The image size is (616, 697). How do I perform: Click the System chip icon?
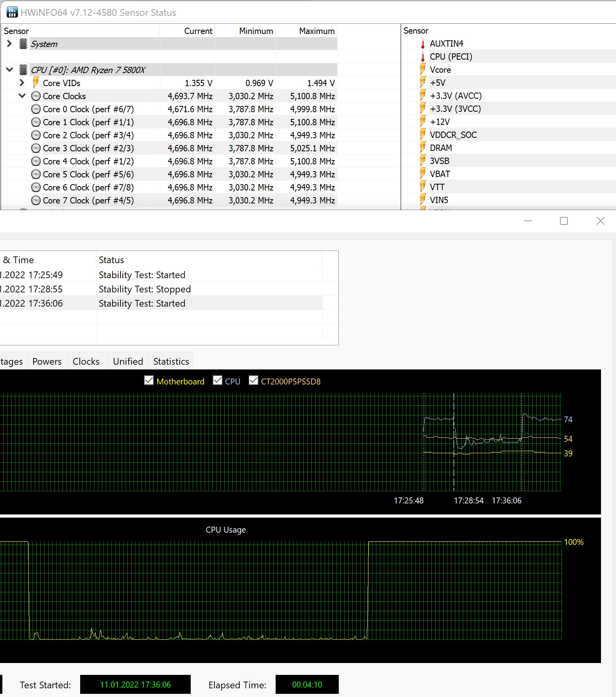23,44
